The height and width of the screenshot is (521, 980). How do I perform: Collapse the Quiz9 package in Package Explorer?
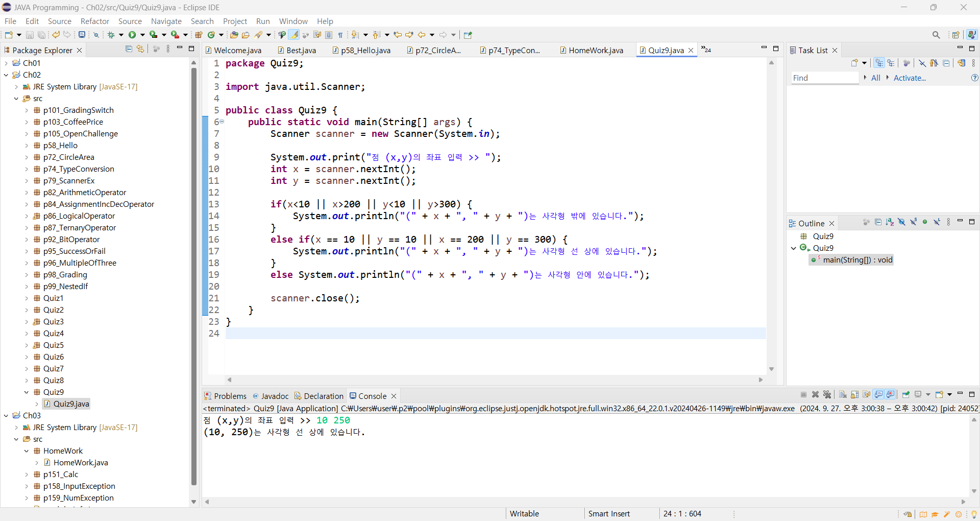pos(27,392)
